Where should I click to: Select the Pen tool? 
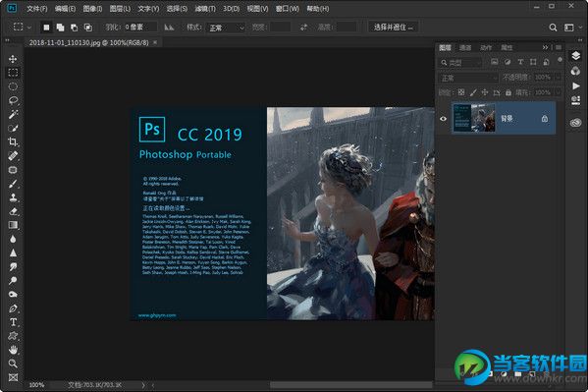[13, 308]
